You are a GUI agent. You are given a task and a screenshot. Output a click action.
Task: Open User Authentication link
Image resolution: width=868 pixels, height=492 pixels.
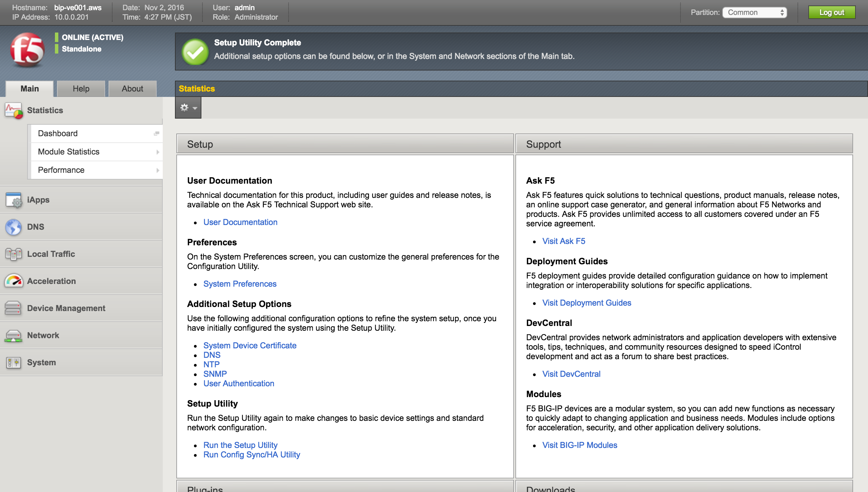(x=239, y=384)
